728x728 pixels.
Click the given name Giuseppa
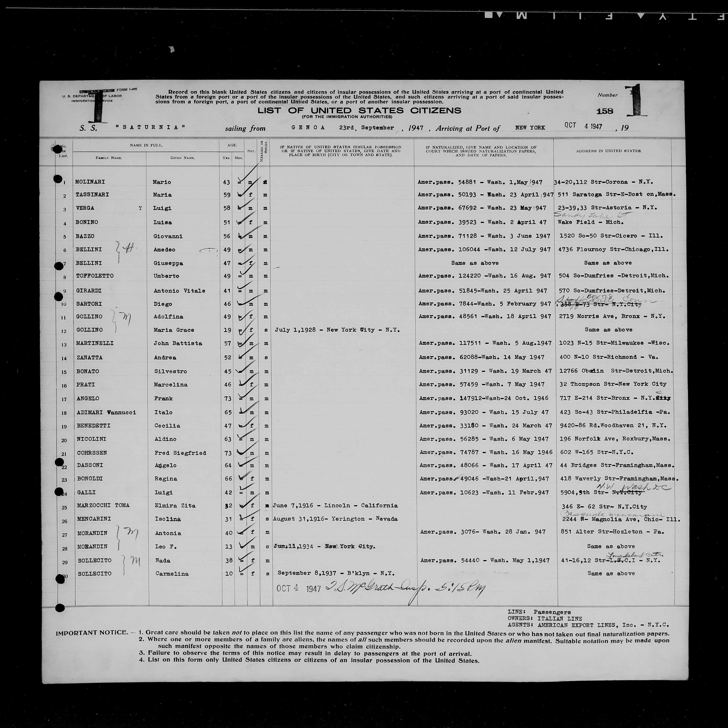pyautogui.click(x=168, y=263)
